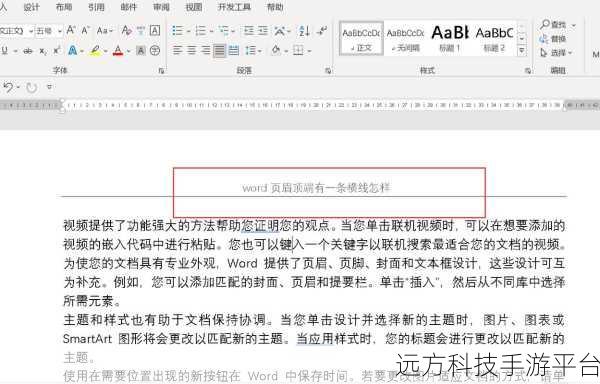Click 替换 replace button
The width and height of the screenshot is (600, 384).
553,39
